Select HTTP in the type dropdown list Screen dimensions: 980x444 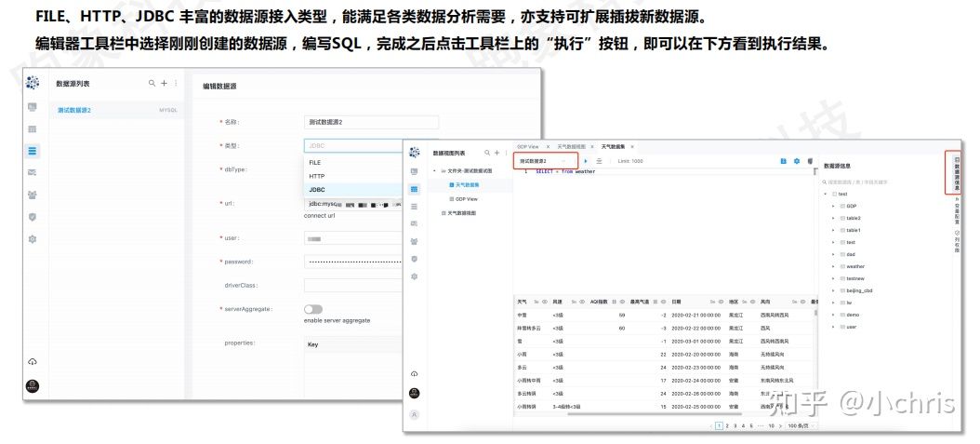353,176
